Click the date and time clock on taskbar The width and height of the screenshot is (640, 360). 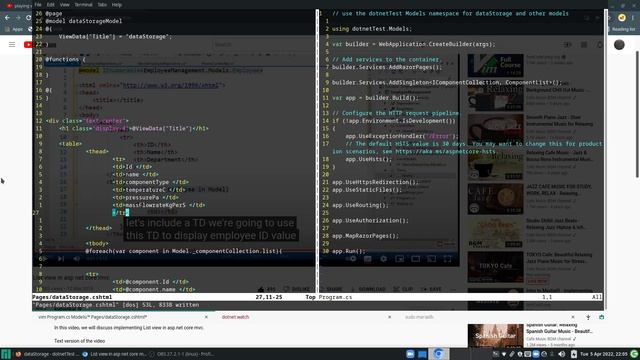(604, 354)
